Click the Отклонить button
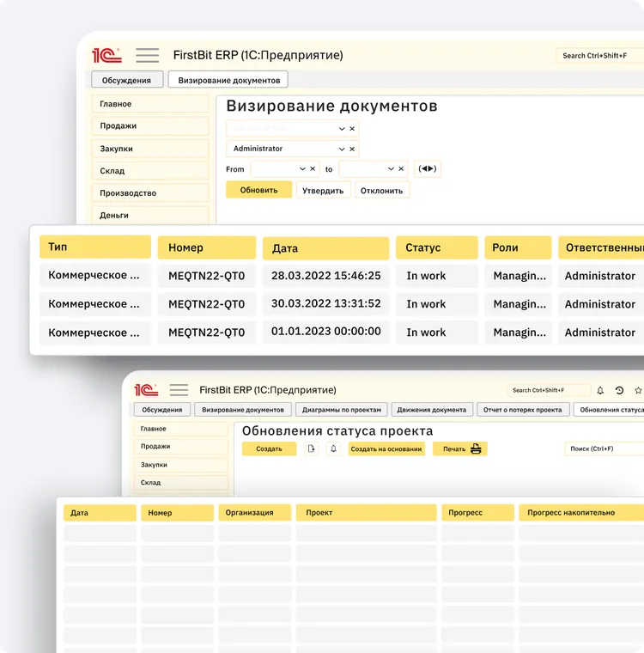The width and height of the screenshot is (644, 653). [x=381, y=191]
